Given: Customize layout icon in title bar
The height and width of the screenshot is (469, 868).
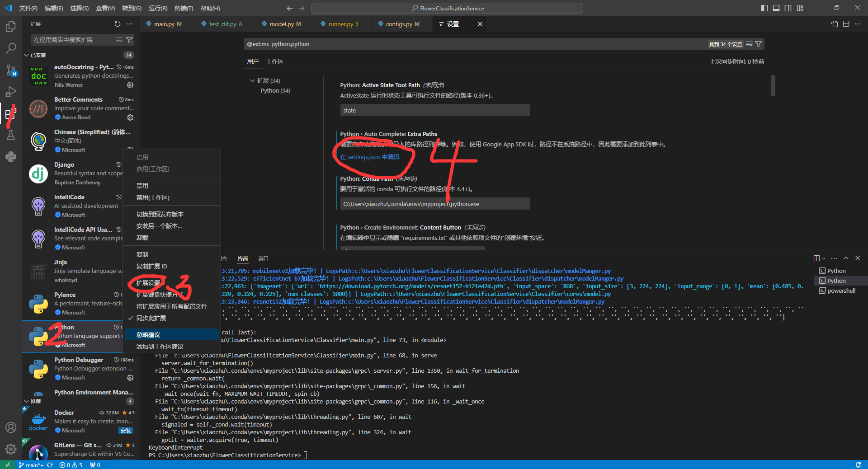Looking at the screenshot, I should (800, 8).
